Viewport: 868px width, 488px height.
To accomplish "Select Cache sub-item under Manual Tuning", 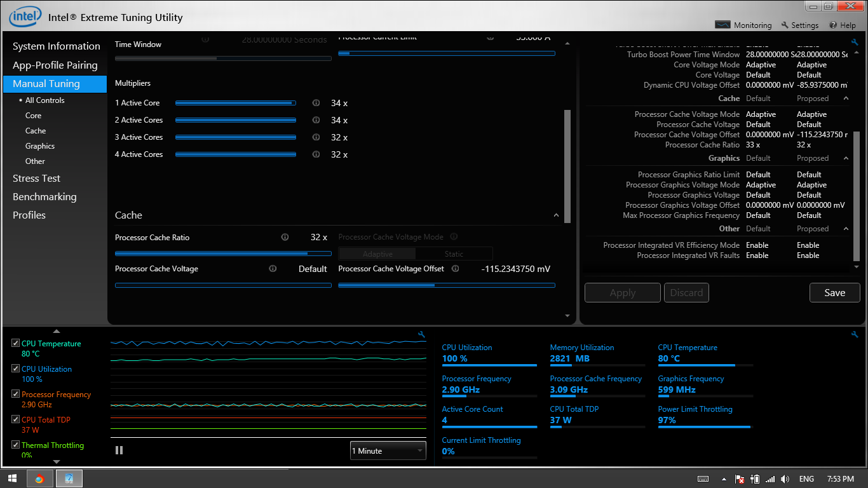I will [x=36, y=131].
